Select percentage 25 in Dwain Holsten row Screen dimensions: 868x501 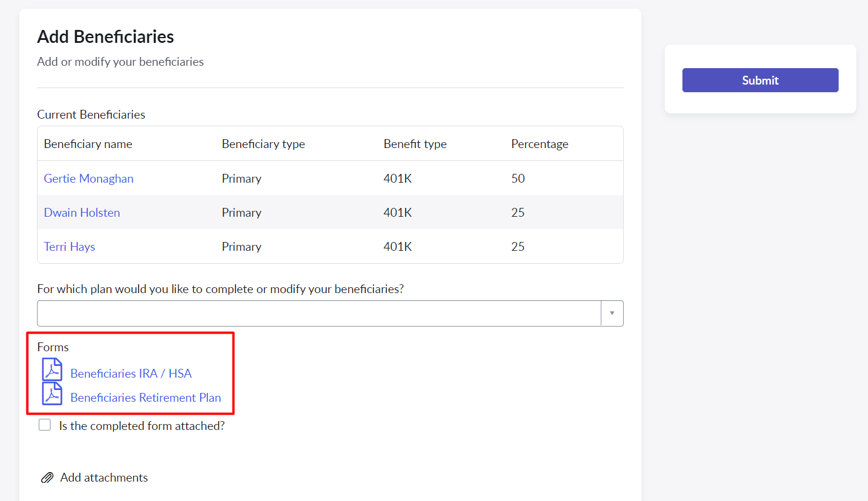[518, 213]
